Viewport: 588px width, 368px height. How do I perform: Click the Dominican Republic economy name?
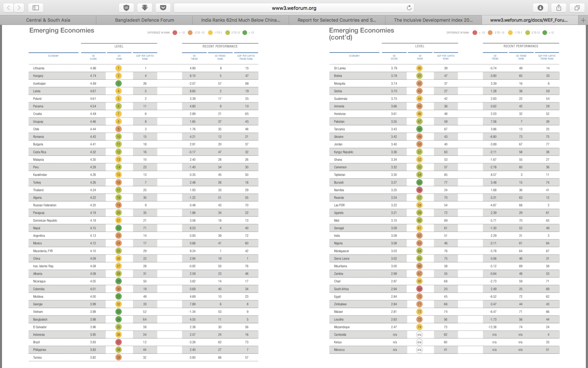(45, 221)
